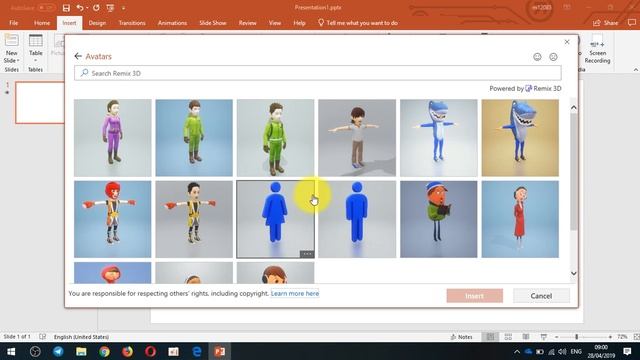Close the Avatars dialog with X

[567, 42]
